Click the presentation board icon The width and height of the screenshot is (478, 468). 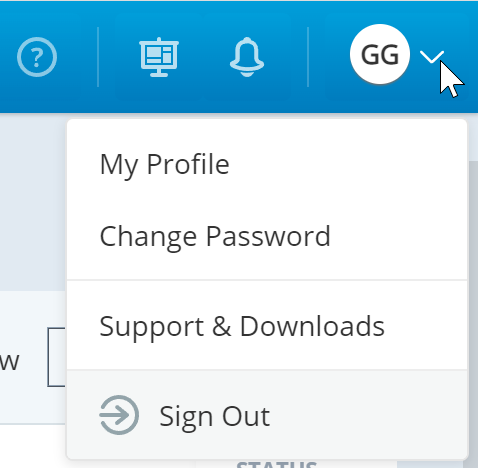[x=159, y=57]
